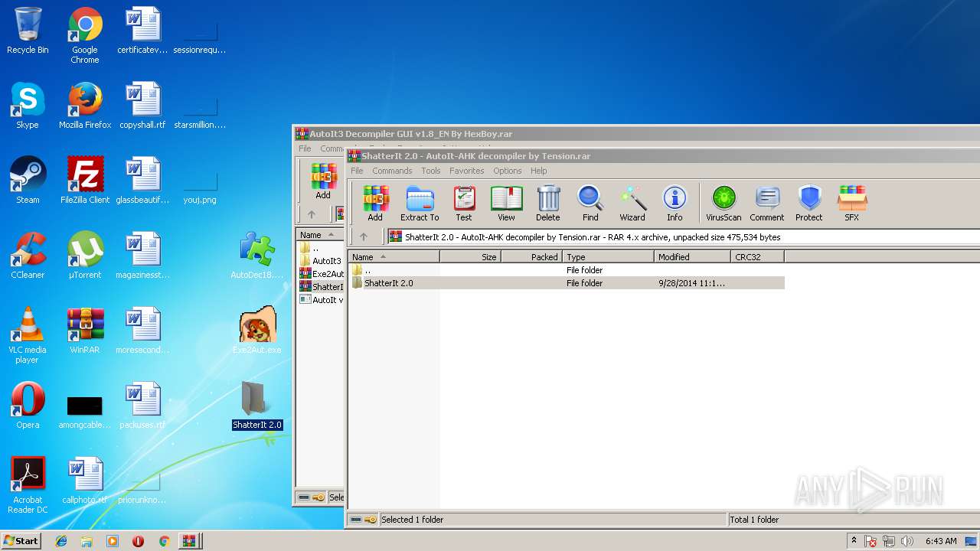This screenshot has width=980, height=551.
Task: Open the View toolbar icon
Action: pos(506,204)
